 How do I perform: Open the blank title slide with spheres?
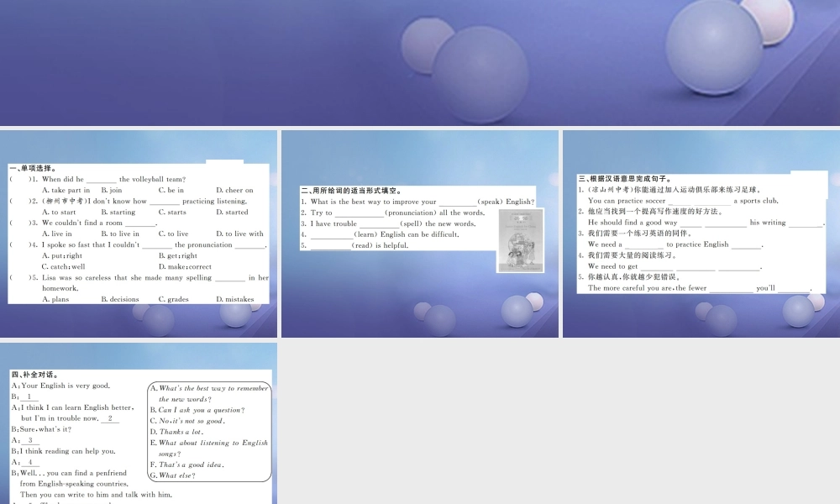coord(420,63)
